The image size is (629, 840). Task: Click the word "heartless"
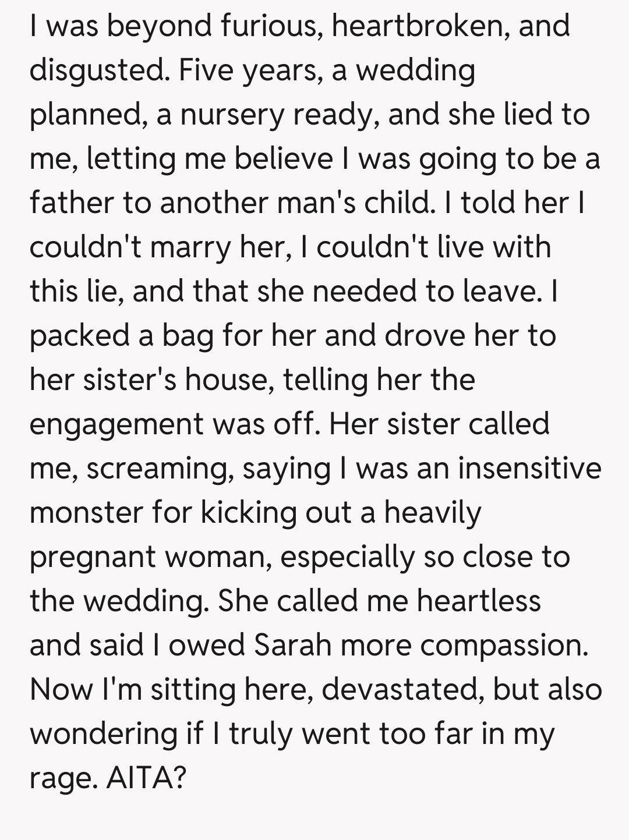click(479, 601)
